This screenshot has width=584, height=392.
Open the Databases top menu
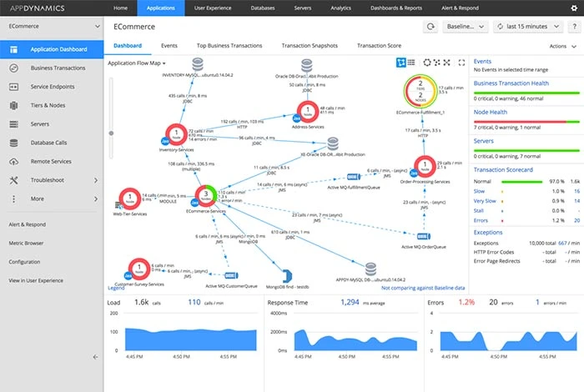pyautogui.click(x=263, y=8)
